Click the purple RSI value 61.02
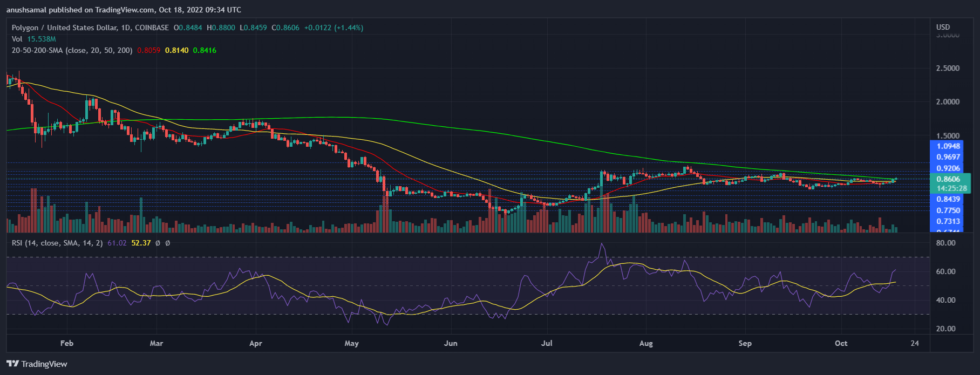 [x=117, y=243]
